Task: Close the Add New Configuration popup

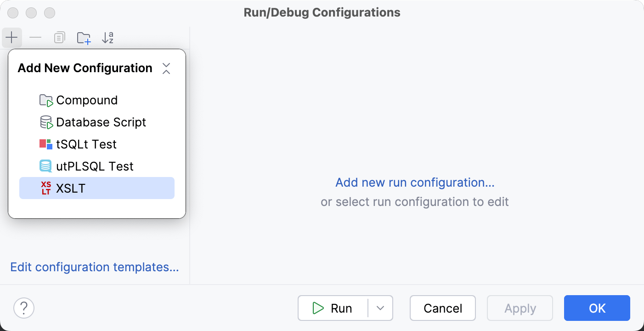Action: click(166, 68)
